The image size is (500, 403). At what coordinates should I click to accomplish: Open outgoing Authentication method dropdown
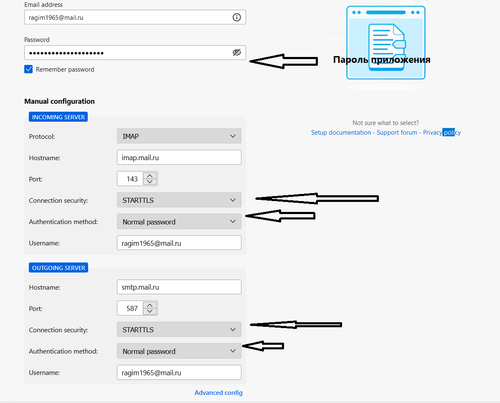[x=179, y=351]
